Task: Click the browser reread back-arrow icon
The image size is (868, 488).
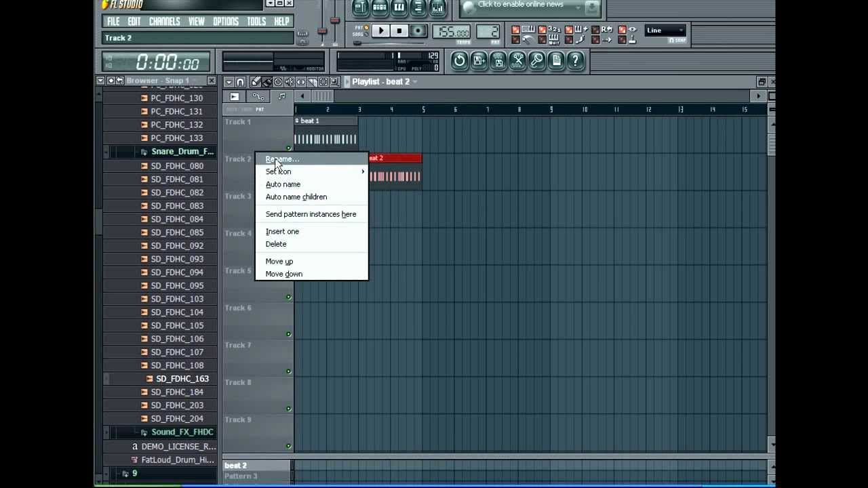Action: coord(119,81)
